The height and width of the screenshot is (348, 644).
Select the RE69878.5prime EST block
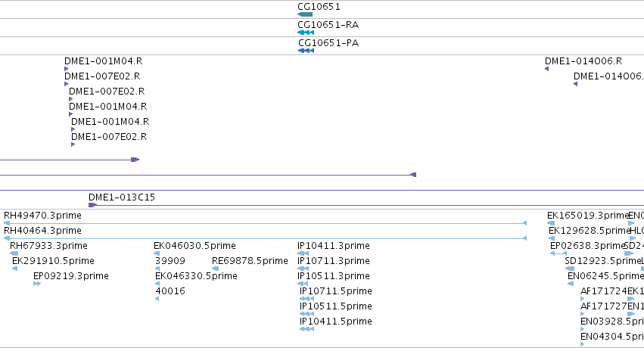click(x=215, y=269)
